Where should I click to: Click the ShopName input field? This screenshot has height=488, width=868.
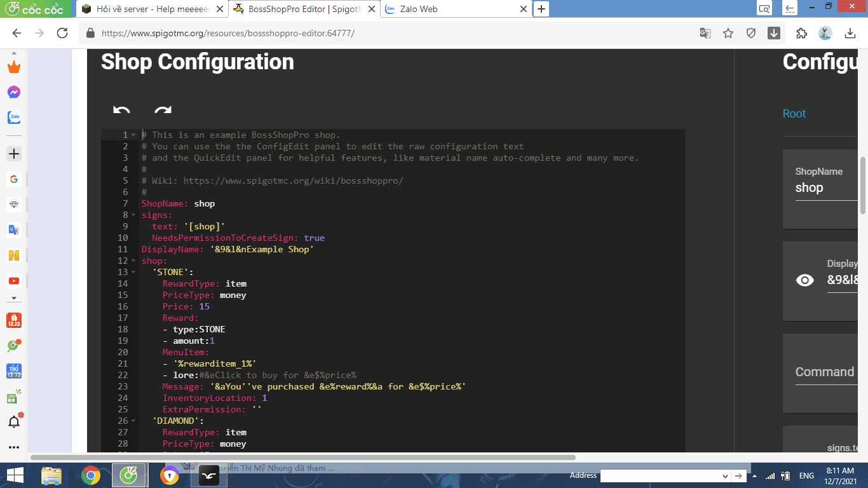coord(826,188)
